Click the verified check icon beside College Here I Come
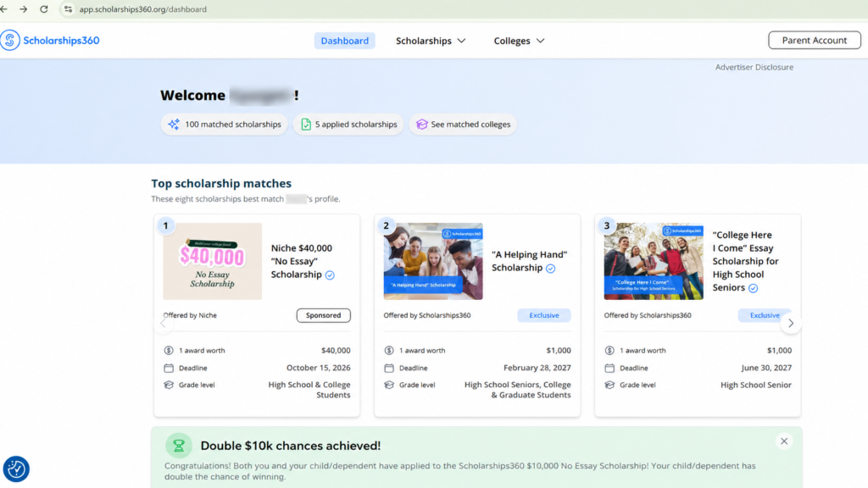Image resolution: width=868 pixels, height=488 pixels. point(753,288)
